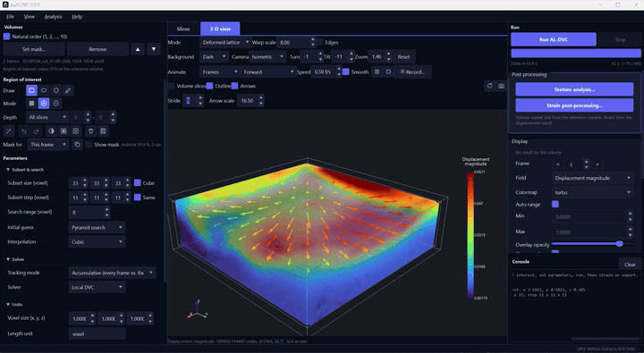Click the magic wand mask tool
This screenshot has height=353, width=644.
9,131
